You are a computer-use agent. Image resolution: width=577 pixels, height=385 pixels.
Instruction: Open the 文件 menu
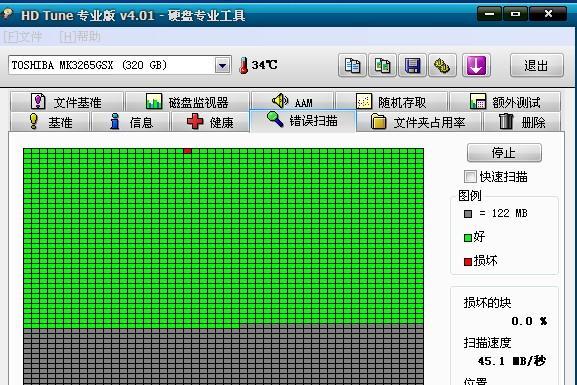(23, 36)
